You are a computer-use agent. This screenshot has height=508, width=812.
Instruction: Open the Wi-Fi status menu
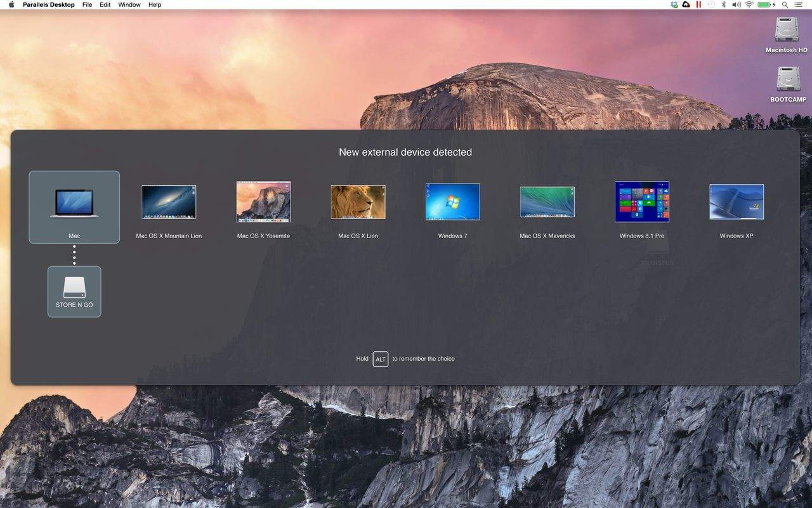point(749,4)
